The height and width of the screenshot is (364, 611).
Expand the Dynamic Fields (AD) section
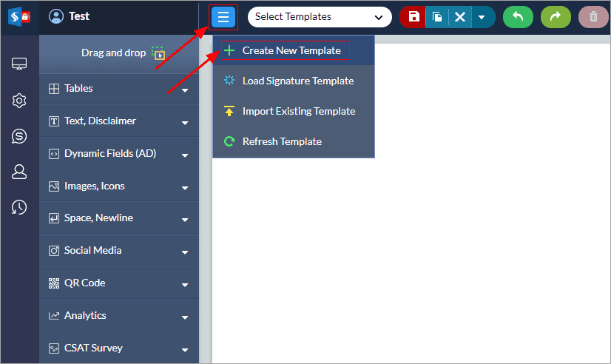pyautogui.click(x=118, y=154)
